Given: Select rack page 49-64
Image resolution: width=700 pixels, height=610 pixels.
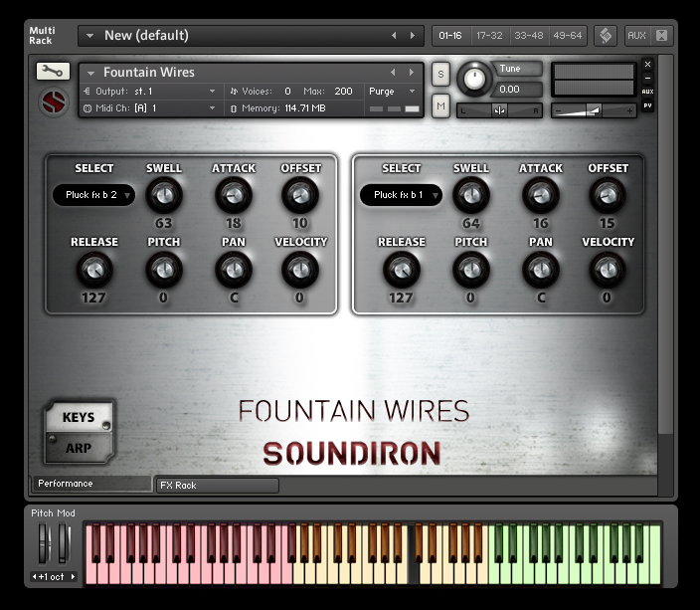Looking at the screenshot, I should click(x=568, y=35).
